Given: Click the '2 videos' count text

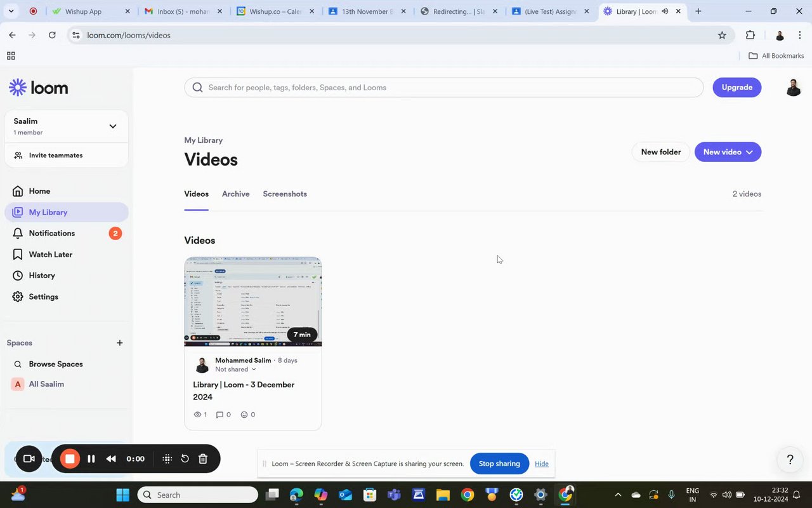Looking at the screenshot, I should point(747,194).
